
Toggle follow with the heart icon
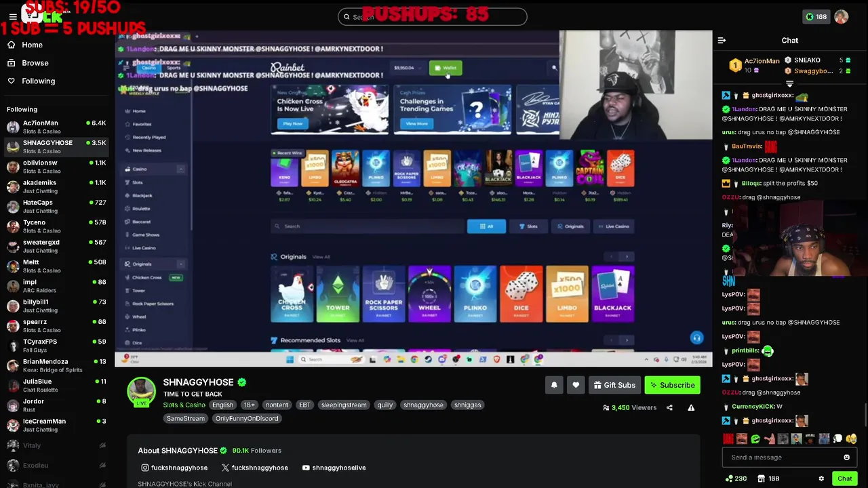(576, 385)
